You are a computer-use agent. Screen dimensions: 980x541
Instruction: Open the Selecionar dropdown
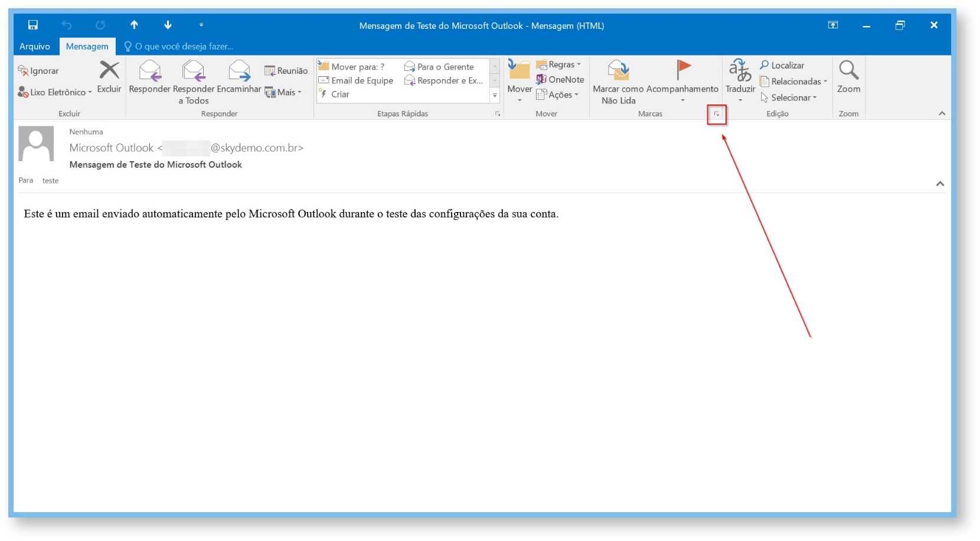(789, 97)
